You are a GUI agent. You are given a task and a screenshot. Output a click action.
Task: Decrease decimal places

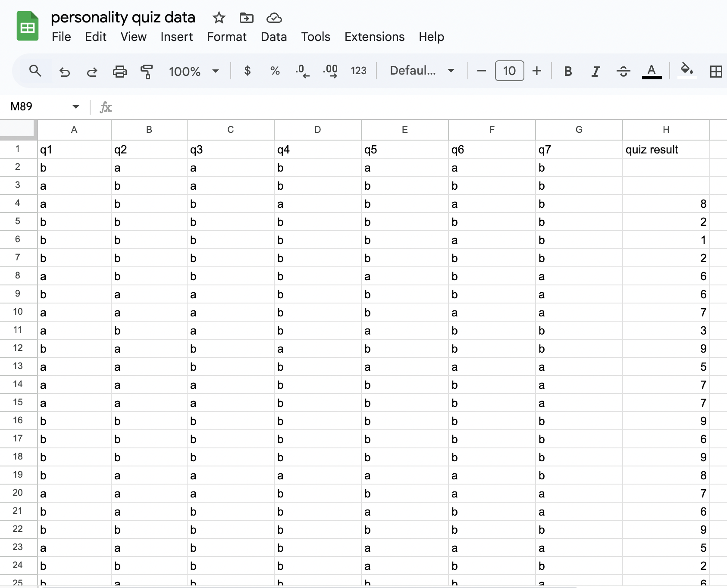click(x=302, y=71)
